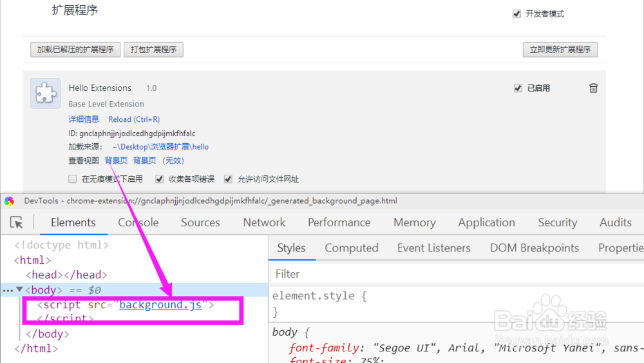This screenshot has width=644, height=363.
Task: Enable 在无痕模式下启用 checkbox
Action: click(x=73, y=179)
